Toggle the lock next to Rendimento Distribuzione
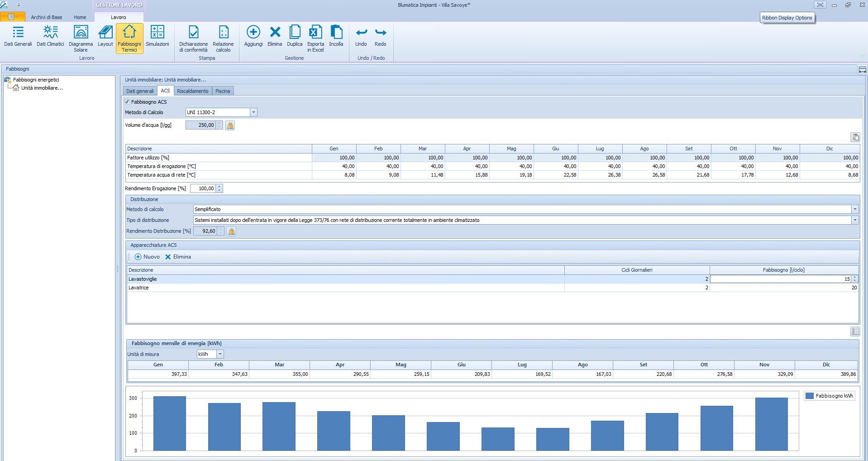Image resolution: width=868 pixels, height=461 pixels. coord(231,231)
